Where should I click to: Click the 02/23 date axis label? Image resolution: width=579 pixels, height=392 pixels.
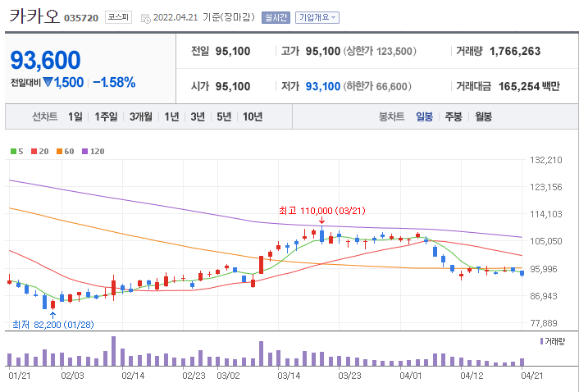pyautogui.click(x=194, y=376)
